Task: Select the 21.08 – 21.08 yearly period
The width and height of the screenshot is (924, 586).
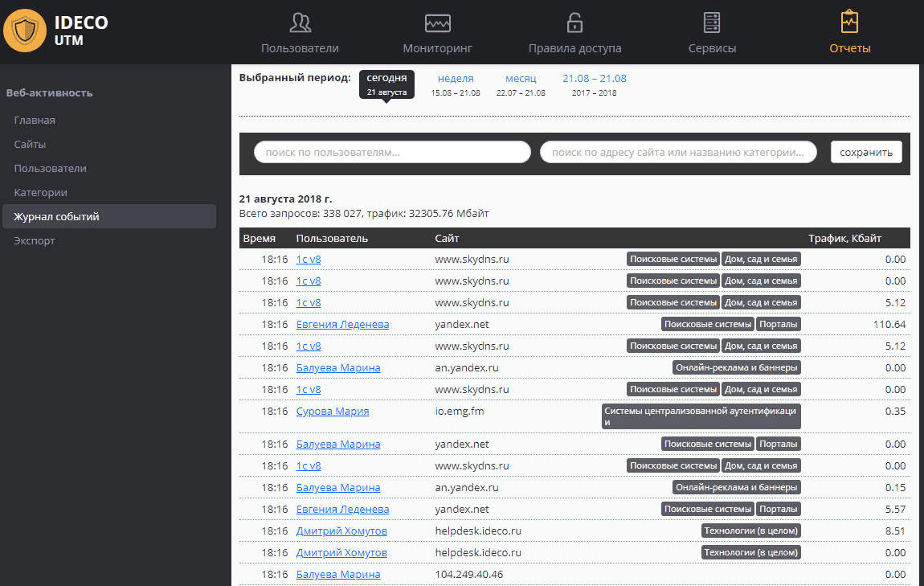Action: 594,79
